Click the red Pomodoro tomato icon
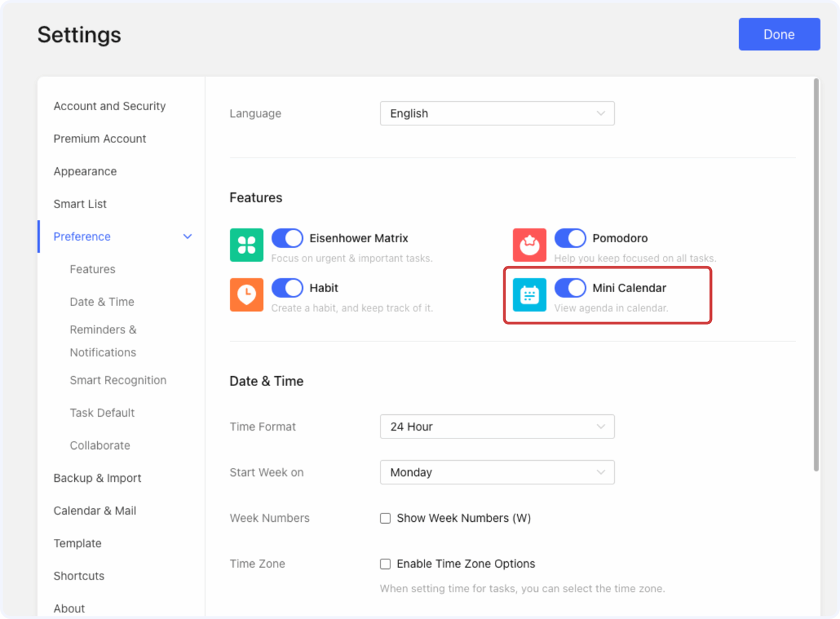Screen dimensions: 840x619 (x=530, y=245)
